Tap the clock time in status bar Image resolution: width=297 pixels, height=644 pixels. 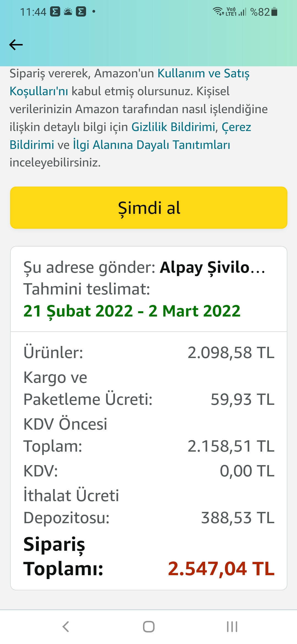coord(33,12)
